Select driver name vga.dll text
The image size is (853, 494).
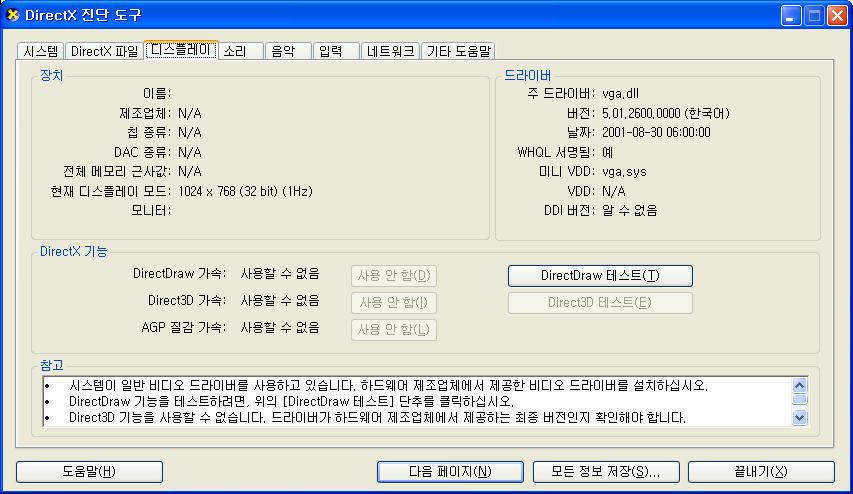click(620, 94)
